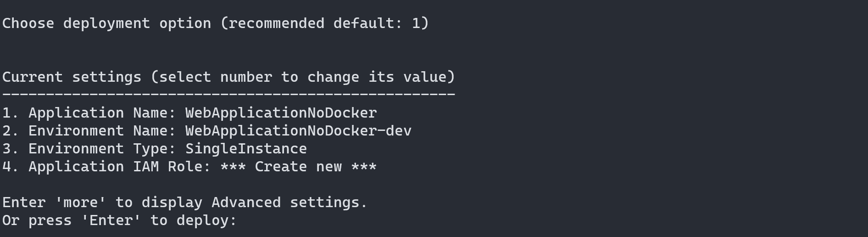
Task: Click the 'Or press' text in last line
Action: pyautogui.click(x=37, y=220)
